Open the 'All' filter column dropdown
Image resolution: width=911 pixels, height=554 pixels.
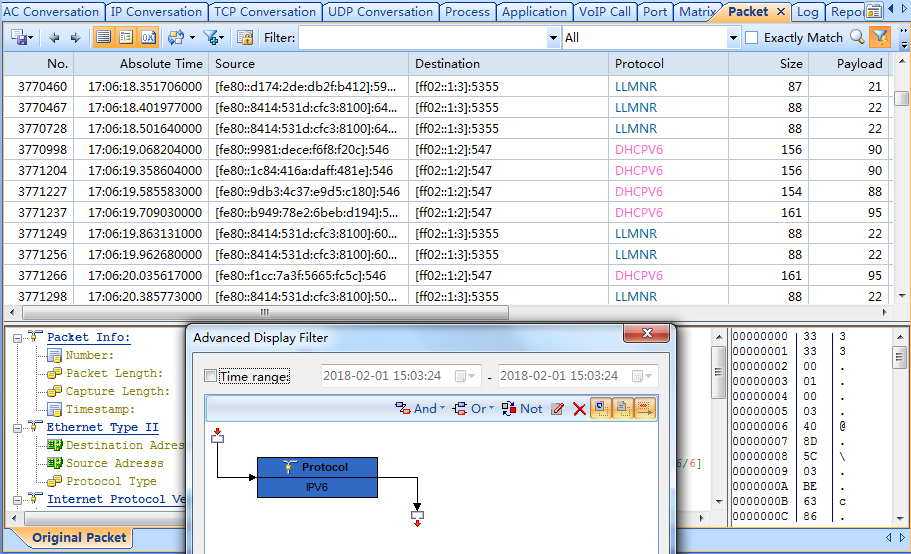[733, 38]
